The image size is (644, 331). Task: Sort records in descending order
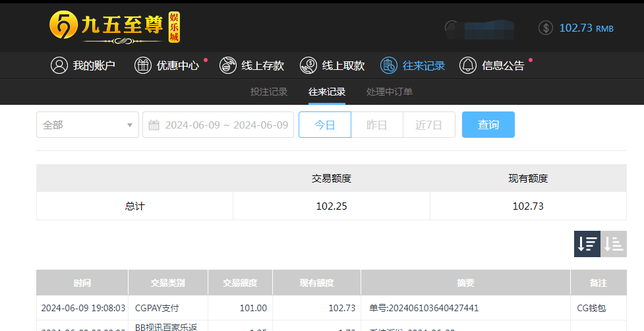pos(587,244)
